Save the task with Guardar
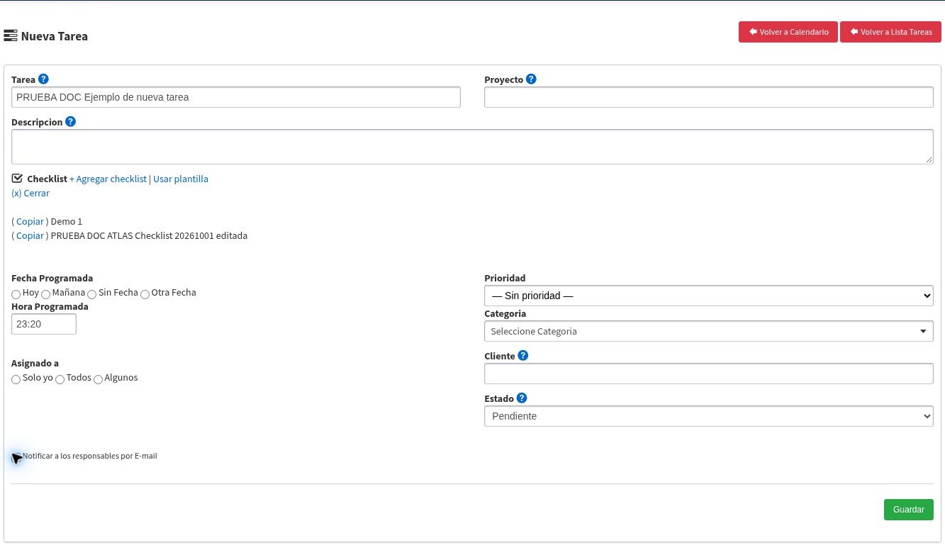The height and width of the screenshot is (560, 945). click(x=909, y=510)
